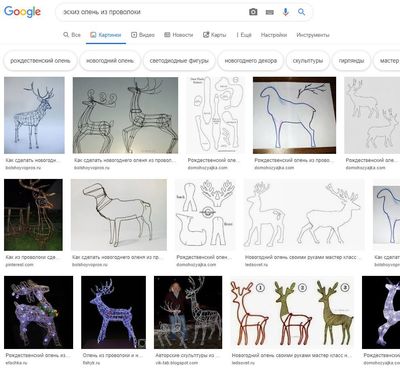Click caption under the purple-lit deer pair
This screenshot has height=370, width=400.
click(38, 359)
